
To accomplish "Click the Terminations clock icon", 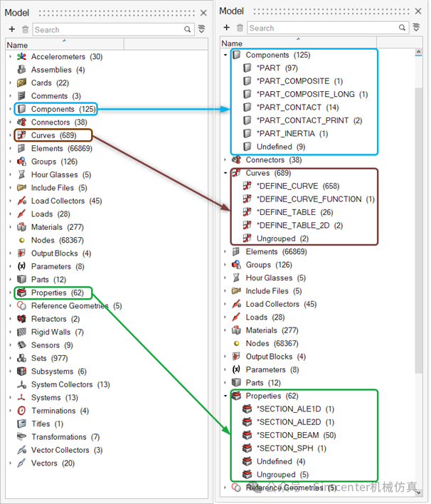I will [22, 411].
